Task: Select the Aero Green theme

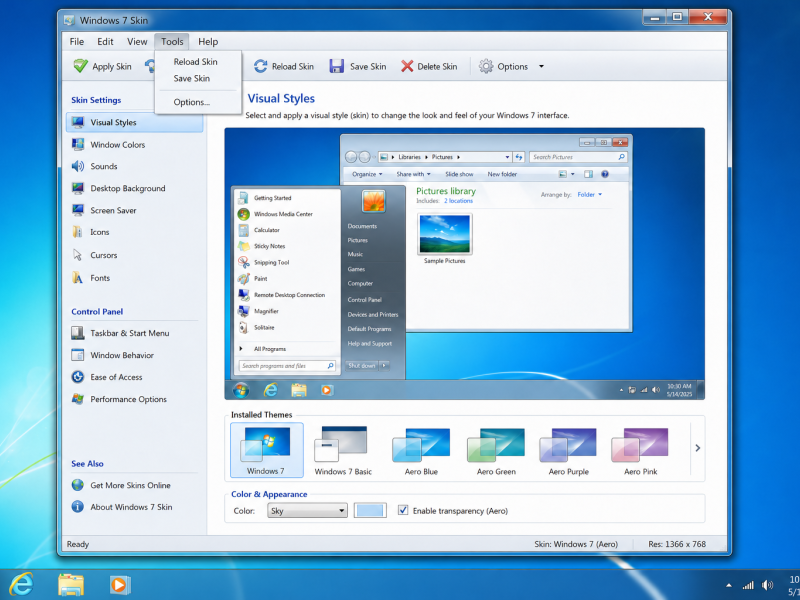Action: click(x=496, y=450)
